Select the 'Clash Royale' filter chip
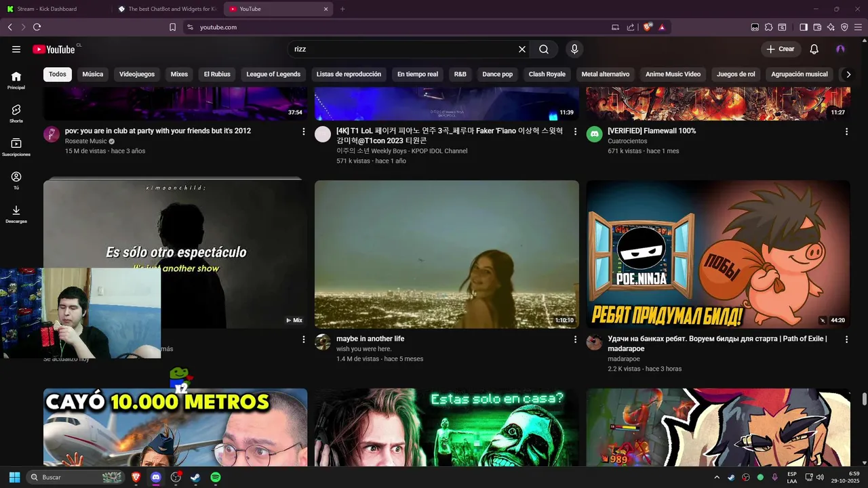The width and height of the screenshot is (868, 488). coord(547,74)
